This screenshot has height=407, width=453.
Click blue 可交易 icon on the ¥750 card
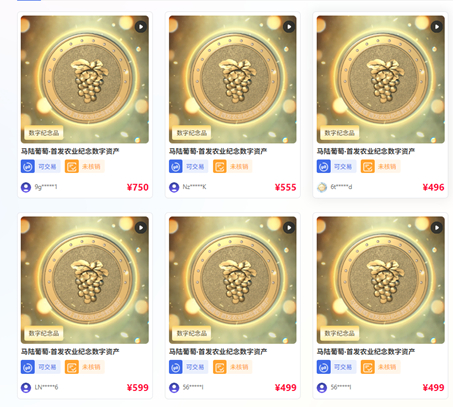tap(28, 166)
